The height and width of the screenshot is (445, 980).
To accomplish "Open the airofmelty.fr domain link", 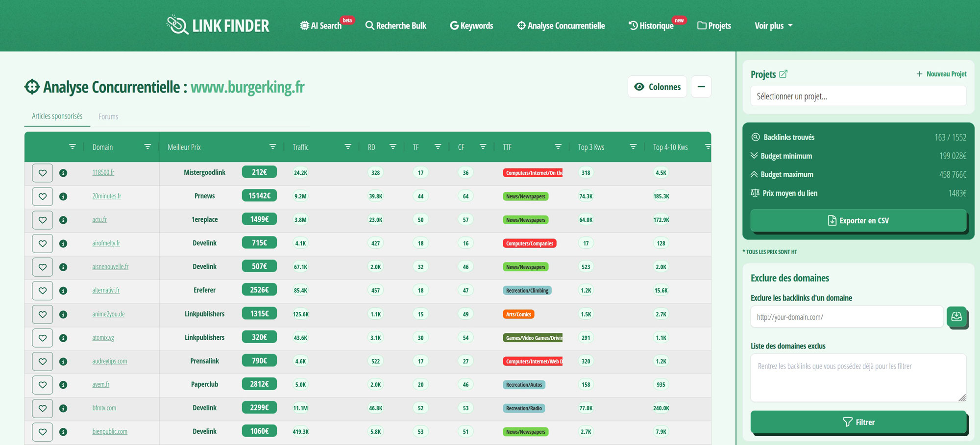I will tap(106, 243).
